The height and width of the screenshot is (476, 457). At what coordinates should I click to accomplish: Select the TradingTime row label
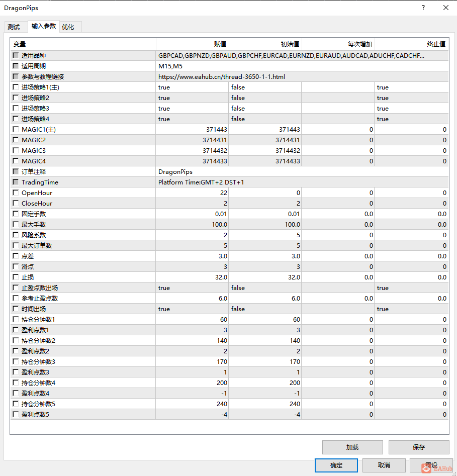click(x=40, y=182)
